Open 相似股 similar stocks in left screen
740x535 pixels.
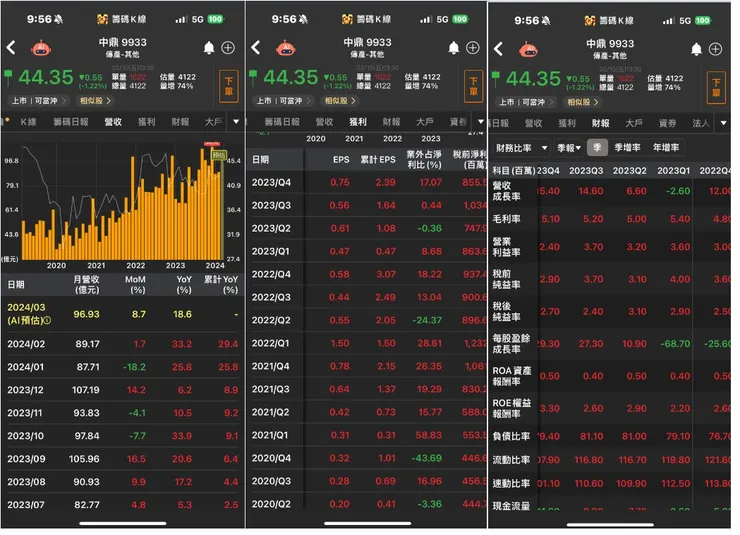pos(96,101)
